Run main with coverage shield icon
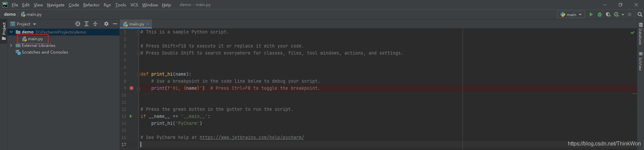 click(x=608, y=14)
